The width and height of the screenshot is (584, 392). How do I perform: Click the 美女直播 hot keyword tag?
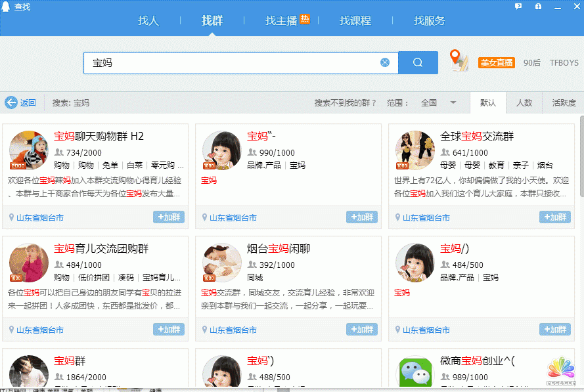(496, 63)
